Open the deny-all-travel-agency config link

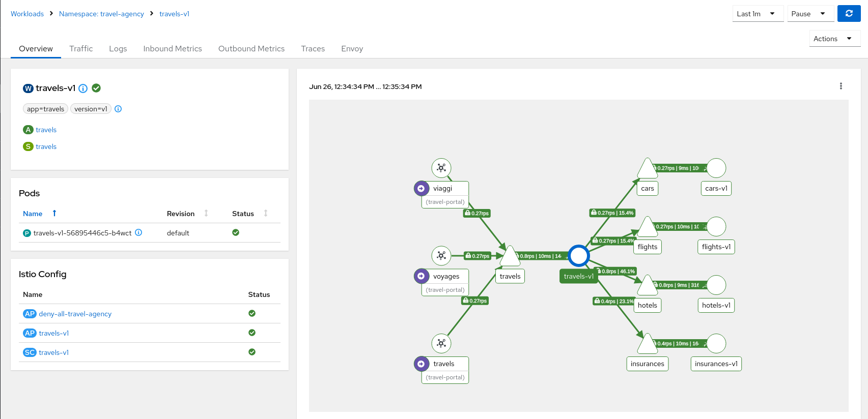(75, 314)
